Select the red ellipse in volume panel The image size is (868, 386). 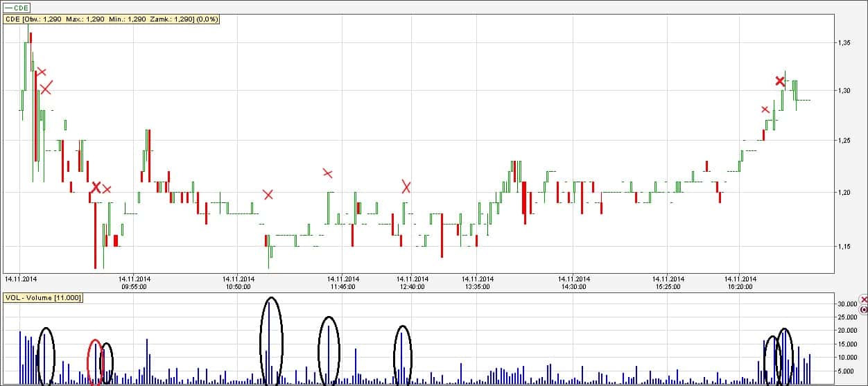pyautogui.click(x=95, y=362)
